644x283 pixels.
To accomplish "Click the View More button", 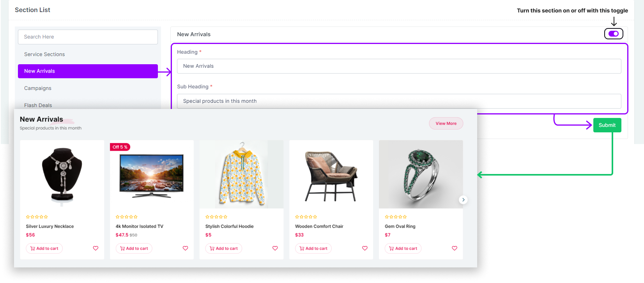I will [446, 123].
